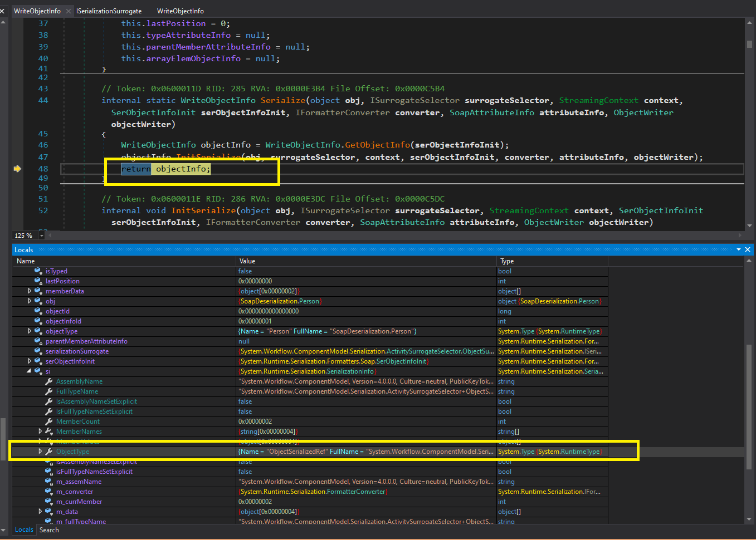The height and width of the screenshot is (544, 756).
Task: Click the code editor scroll down arrow
Action: pos(749,226)
